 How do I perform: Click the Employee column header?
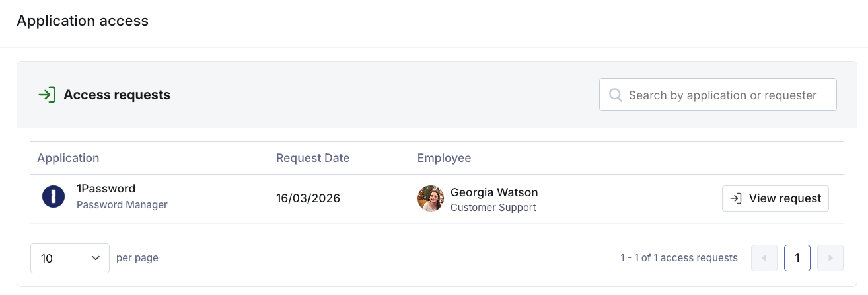444,158
